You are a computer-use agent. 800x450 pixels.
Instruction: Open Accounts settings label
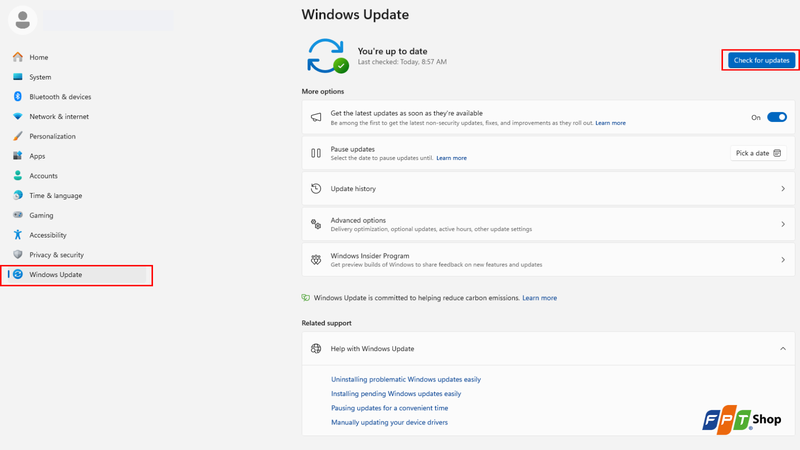click(43, 176)
